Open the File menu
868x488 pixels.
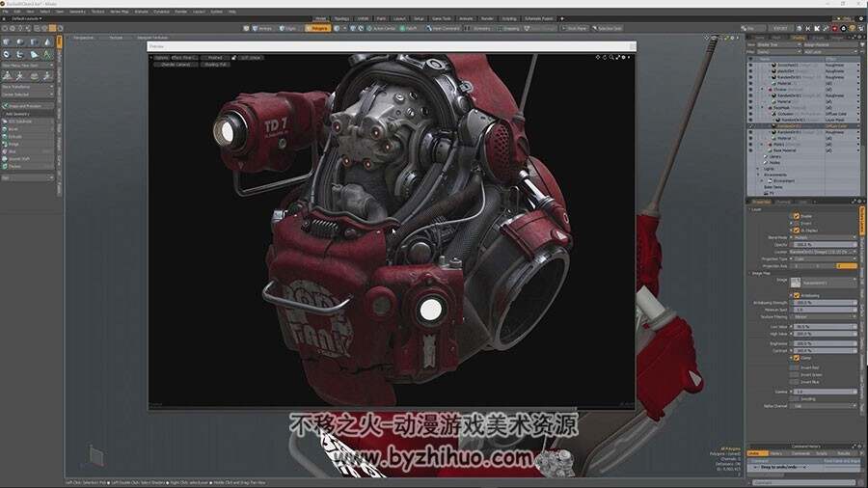(5, 11)
